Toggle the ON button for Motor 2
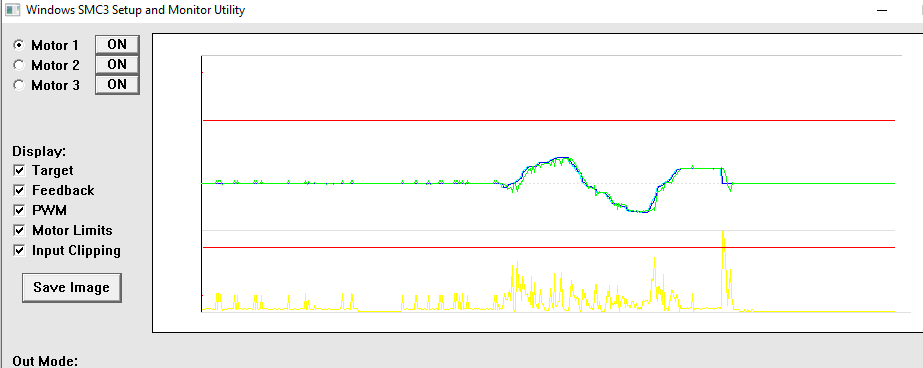This screenshot has width=923, height=368. (117, 65)
